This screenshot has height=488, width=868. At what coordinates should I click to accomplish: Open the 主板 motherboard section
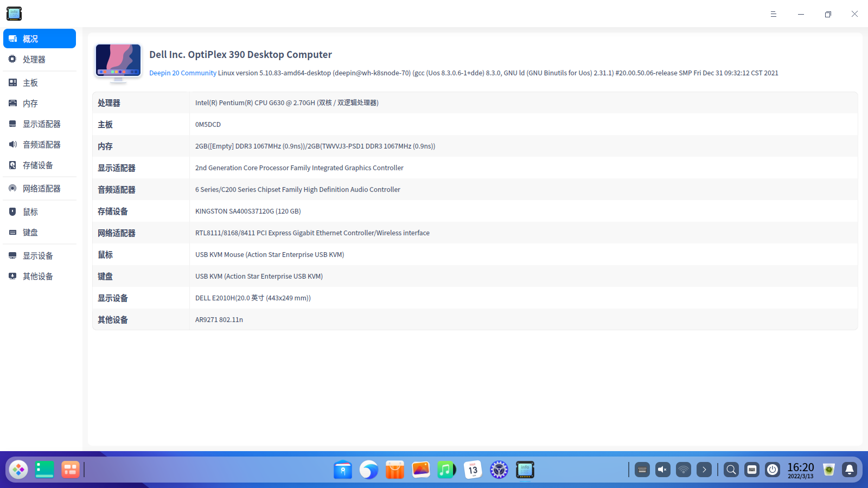[40, 82]
